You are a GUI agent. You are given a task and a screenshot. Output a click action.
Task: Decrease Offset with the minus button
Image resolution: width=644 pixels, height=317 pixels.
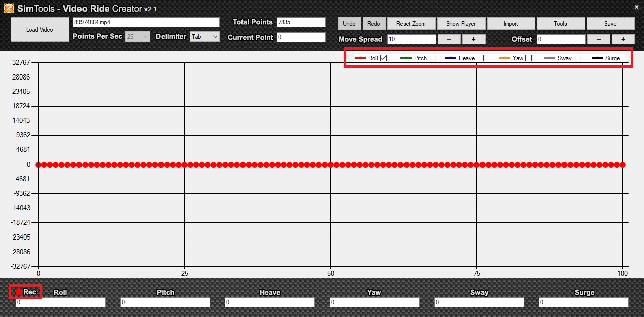tap(599, 39)
